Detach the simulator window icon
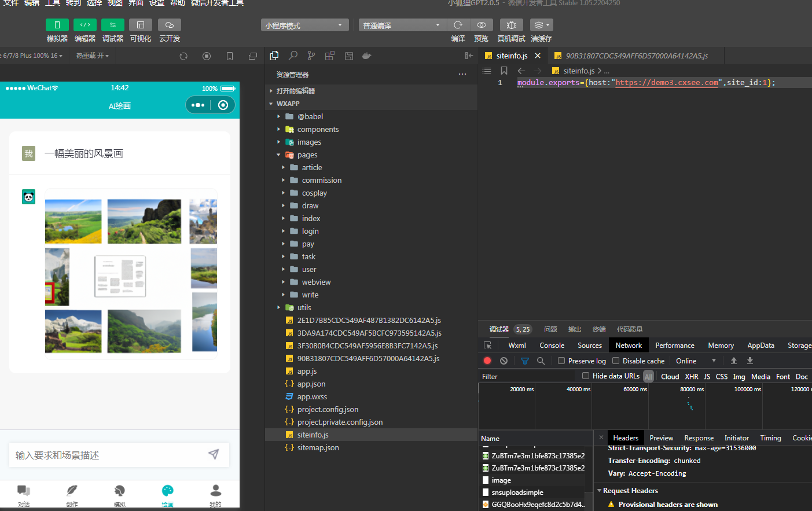This screenshot has width=812, height=511. [x=253, y=56]
